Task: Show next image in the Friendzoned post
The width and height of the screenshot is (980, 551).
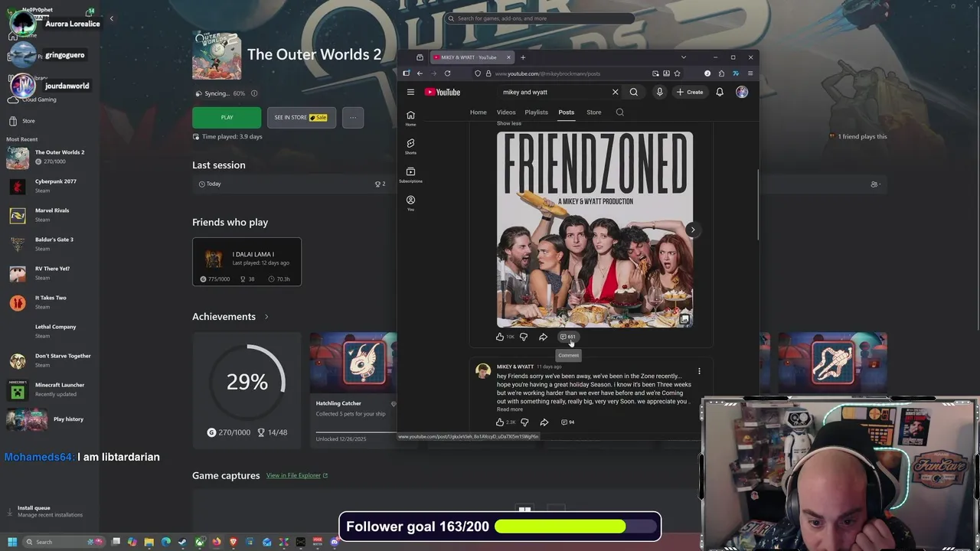Action: tap(692, 230)
